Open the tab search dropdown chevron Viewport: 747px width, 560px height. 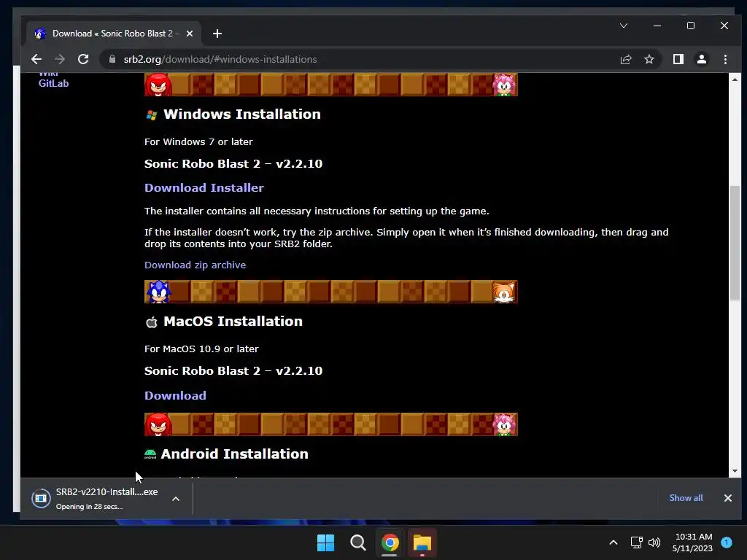pos(624,26)
